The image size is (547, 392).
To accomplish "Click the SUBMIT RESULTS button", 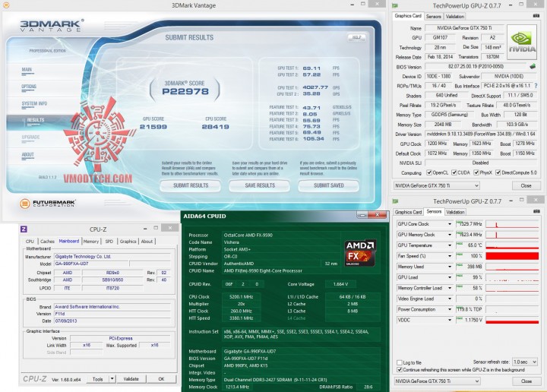I will 191,185.
